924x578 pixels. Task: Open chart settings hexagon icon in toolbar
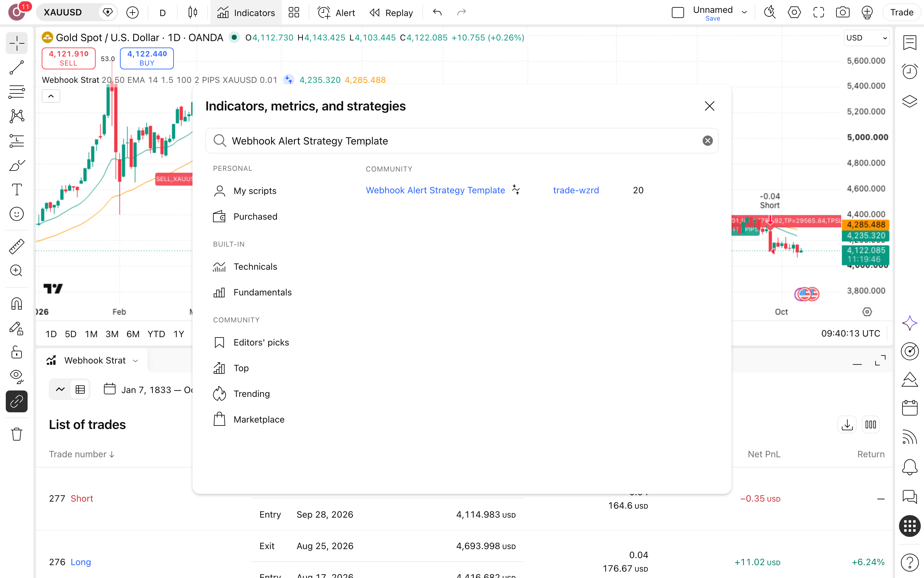point(794,13)
